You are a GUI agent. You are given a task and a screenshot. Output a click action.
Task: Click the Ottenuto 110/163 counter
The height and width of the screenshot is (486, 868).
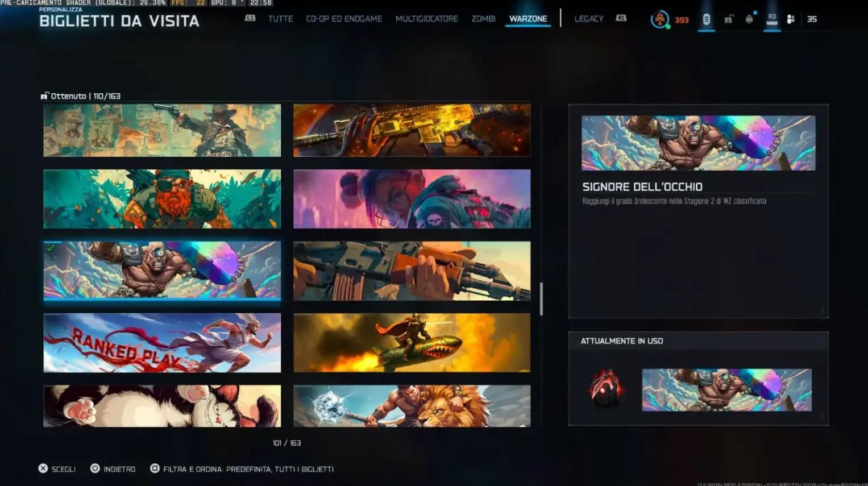tap(85, 96)
